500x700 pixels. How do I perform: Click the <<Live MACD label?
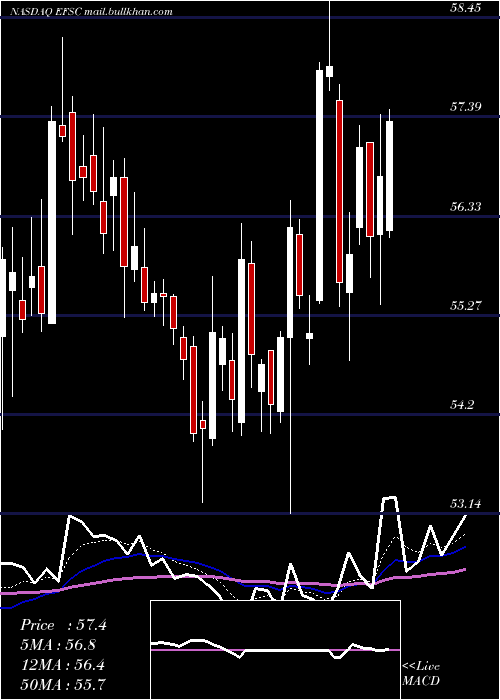(x=421, y=674)
